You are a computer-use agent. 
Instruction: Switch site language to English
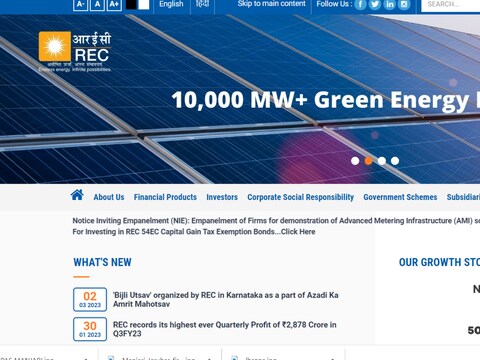pyautogui.click(x=171, y=4)
